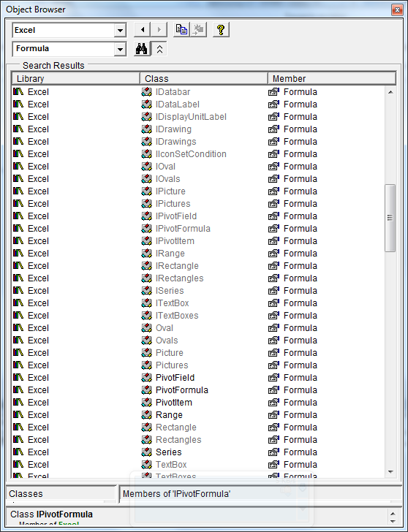Select the Series class result row

coord(199,452)
